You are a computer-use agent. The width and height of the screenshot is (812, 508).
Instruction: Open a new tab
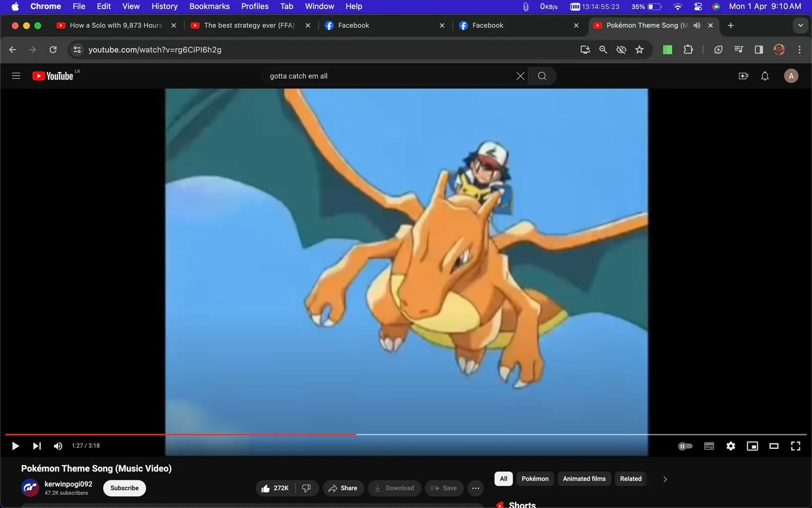point(731,25)
